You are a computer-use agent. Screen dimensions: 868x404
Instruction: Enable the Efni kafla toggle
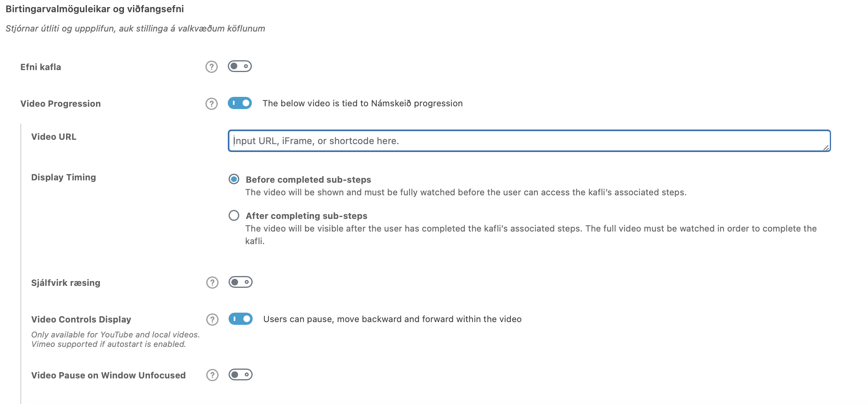(240, 66)
